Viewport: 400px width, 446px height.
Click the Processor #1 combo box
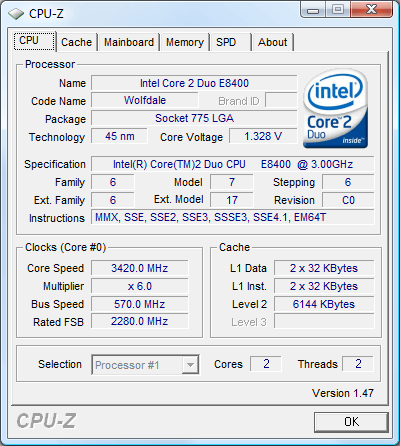[145, 365]
